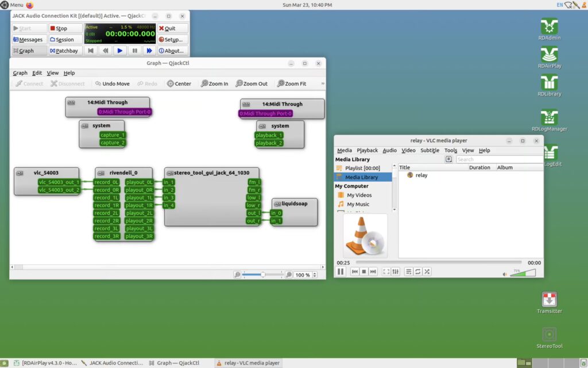The height and width of the screenshot is (368, 588).
Task: Click Rewind transport button in QjackCtl
Action: pos(106,51)
